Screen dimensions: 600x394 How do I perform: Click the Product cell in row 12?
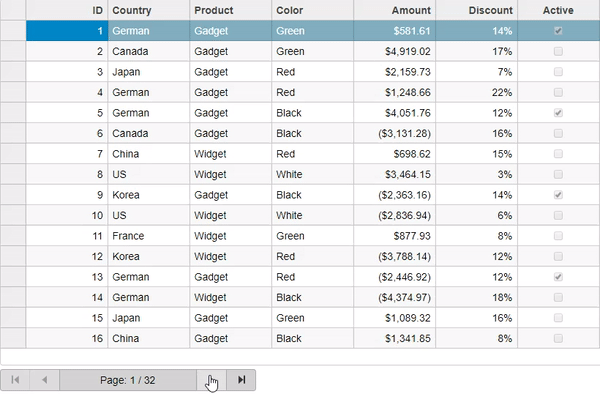tap(231, 256)
